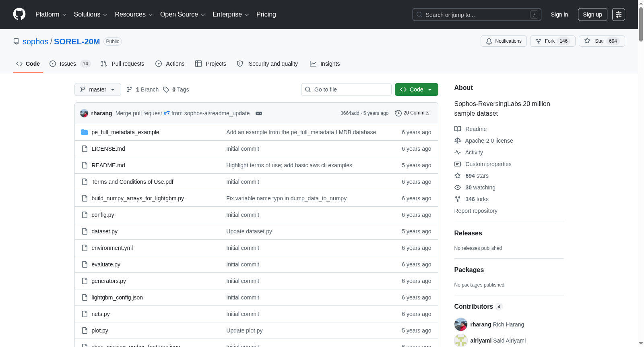Click the eye icon beside 30 watching
The height and width of the screenshot is (347, 644).
(x=458, y=187)
